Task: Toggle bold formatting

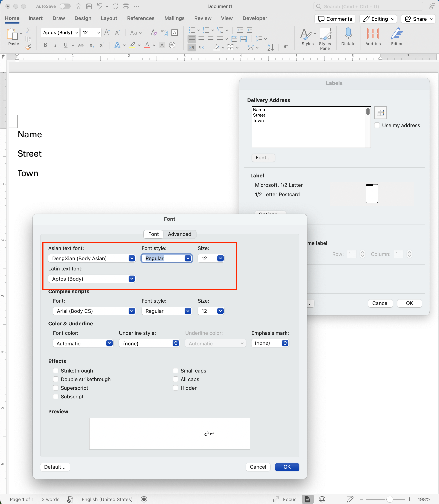Action: tap(45, 45)
